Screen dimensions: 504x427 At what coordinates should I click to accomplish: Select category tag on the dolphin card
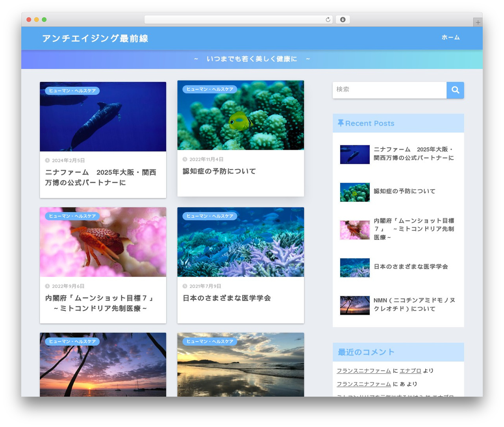click(72, 91)
